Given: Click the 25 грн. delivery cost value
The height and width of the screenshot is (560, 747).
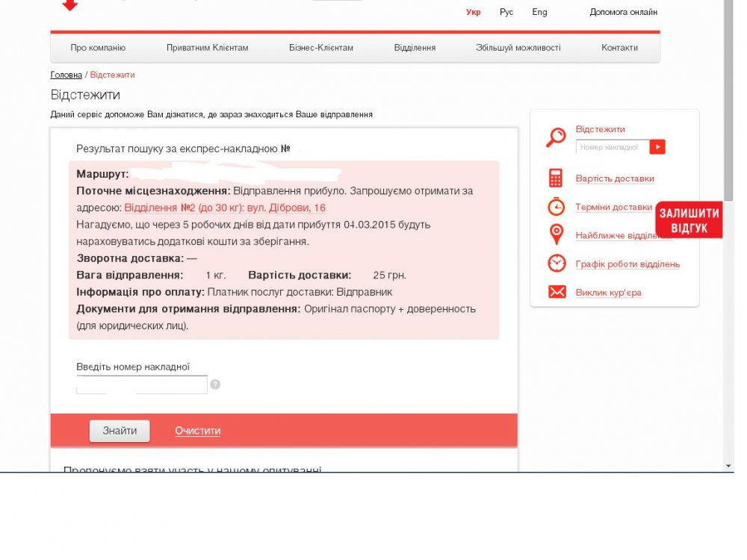Looking at the screenshot, I should click(x=390, y=276).
